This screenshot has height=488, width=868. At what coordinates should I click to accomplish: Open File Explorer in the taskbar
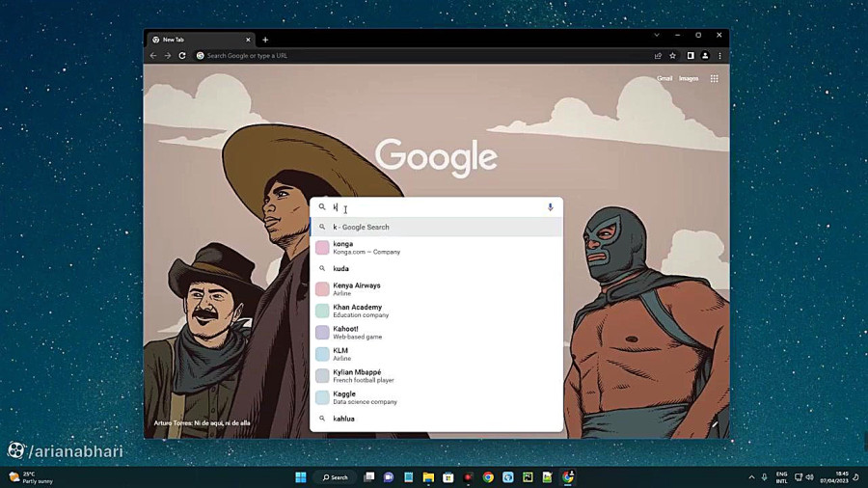click(x=428, y=477)
